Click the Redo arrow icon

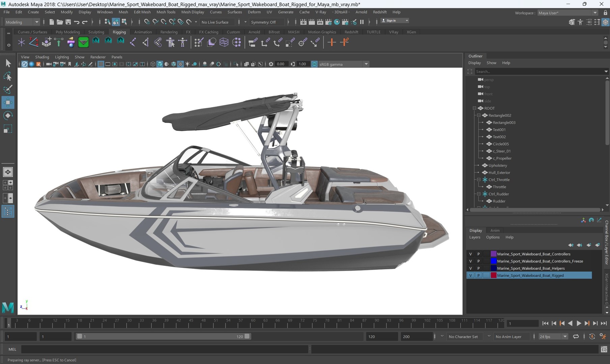point(85,22)
